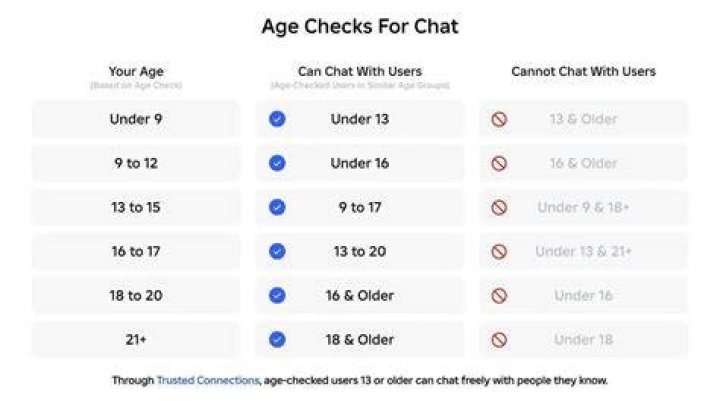Click the blue checkmark beside 18 & Older

[x=277, y=340]
